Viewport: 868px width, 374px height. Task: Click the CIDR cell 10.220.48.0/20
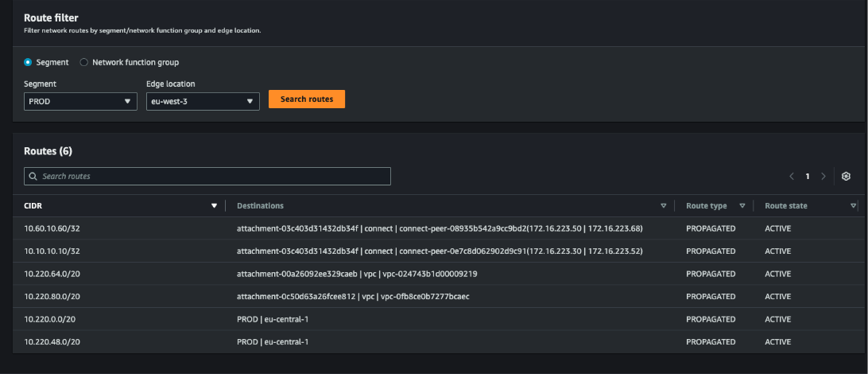tap(52, 342)
